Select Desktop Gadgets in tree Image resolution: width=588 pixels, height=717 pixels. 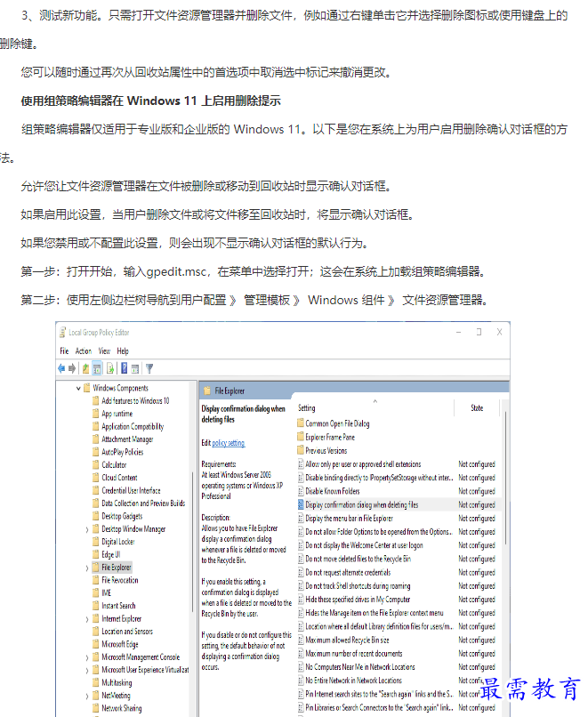[x=122, y=516]
